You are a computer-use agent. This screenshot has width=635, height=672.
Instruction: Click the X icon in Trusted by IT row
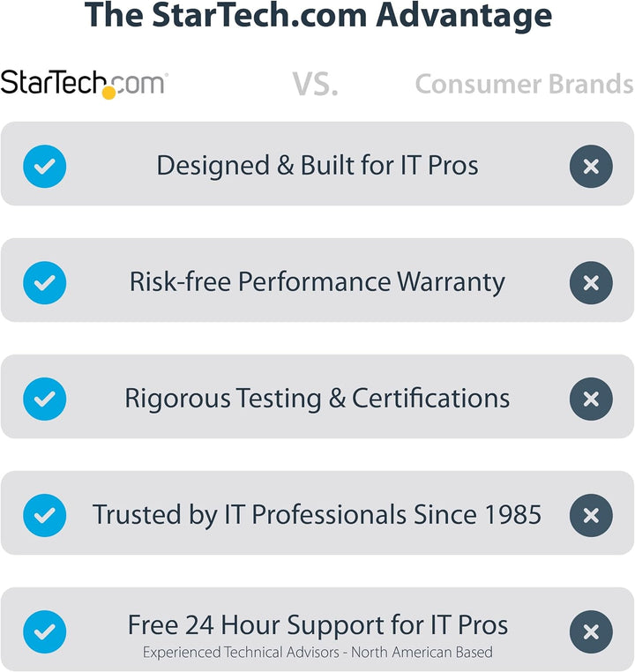[x=591, y=515]
